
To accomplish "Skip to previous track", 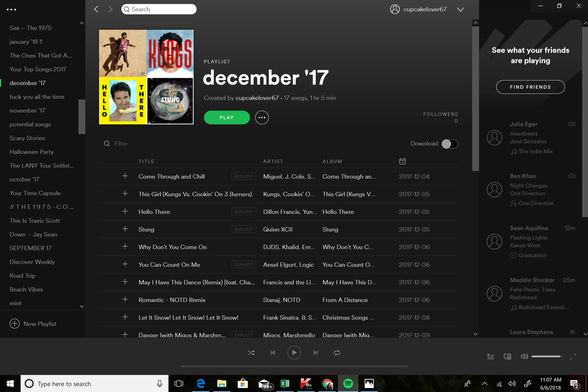I will 272,353.
